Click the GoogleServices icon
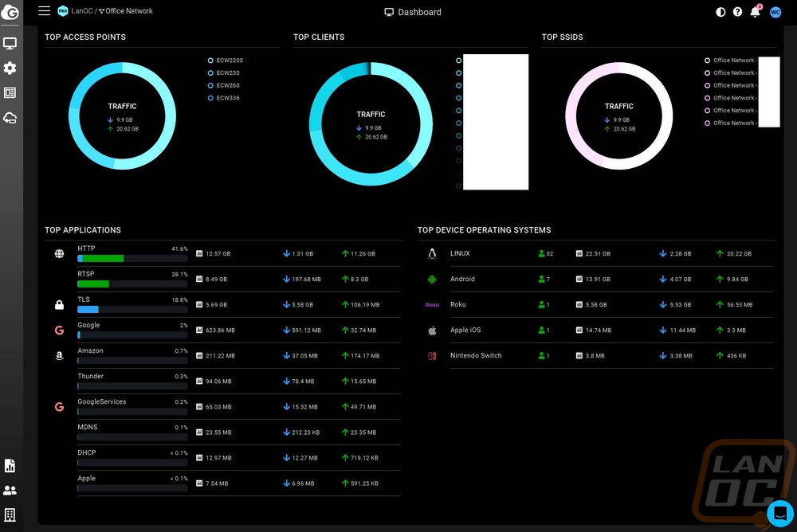This screenshot has height=532, width=797. [60, 406]
